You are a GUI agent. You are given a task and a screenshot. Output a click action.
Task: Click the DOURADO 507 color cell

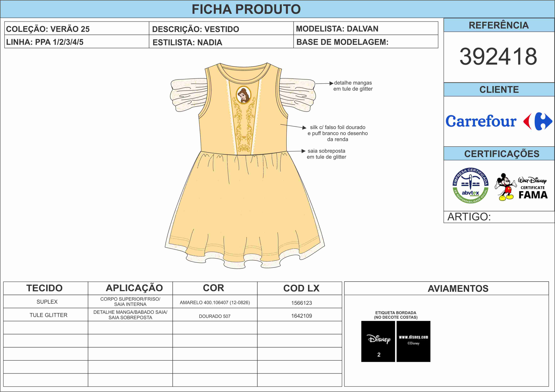point(215,316)
